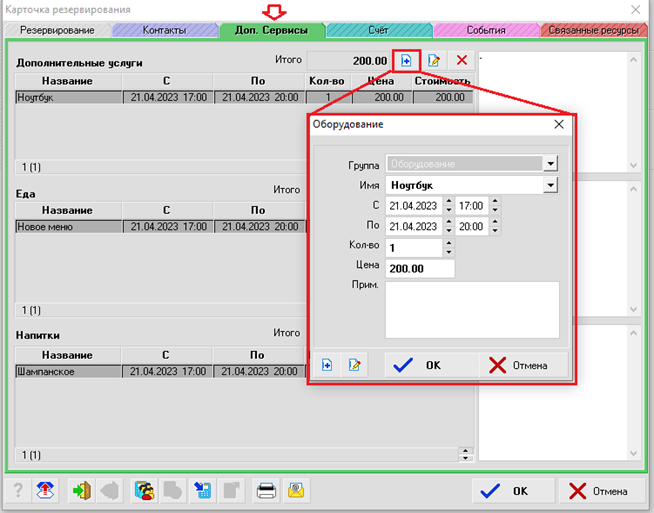The image size is (654, 513).
Task: Switch to the Контакты tab
Action: 164,30
